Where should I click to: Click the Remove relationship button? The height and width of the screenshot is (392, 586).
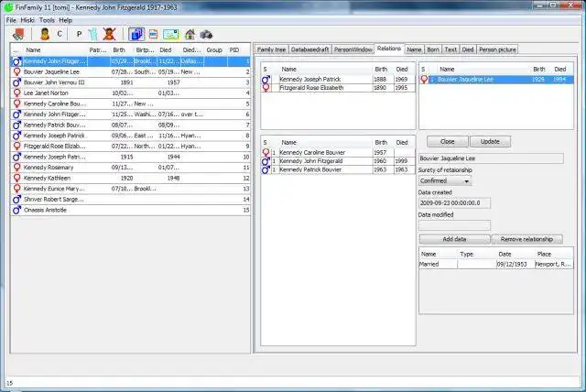[526, 239]
